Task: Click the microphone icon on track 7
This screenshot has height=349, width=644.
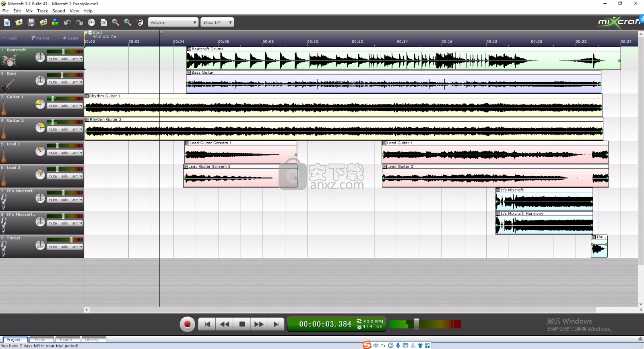Action: pyautogui.click(x=4, y=202)
